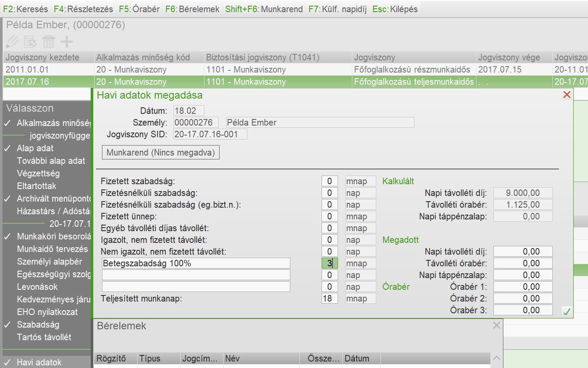Select További alap adat in sidebar
The image size is (588, 368).
coord(51,161)
